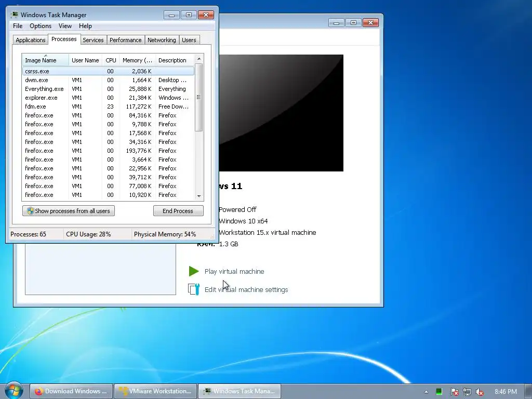
Task: Open the Help menu
Action: coord(85,26)
